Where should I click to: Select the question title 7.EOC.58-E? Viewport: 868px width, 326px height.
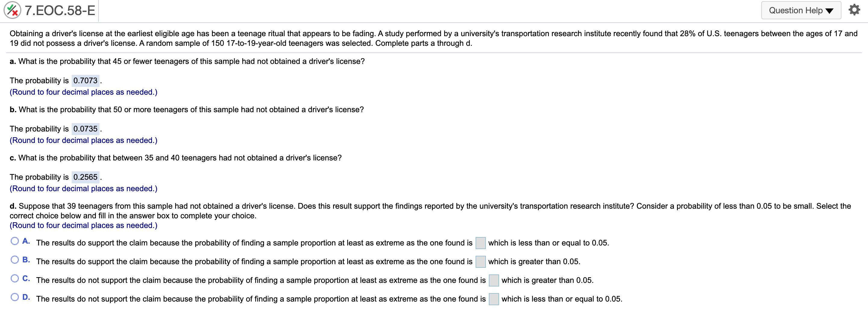coord(59,10)
